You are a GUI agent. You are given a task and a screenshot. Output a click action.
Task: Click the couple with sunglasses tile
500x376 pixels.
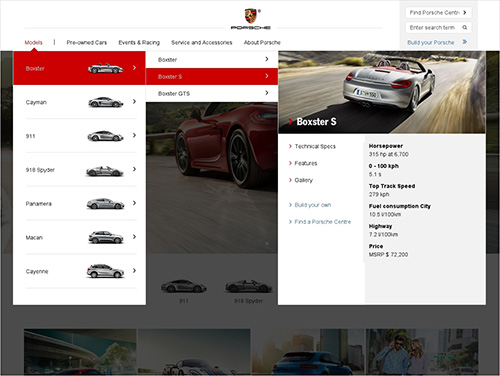click(422, 351)
